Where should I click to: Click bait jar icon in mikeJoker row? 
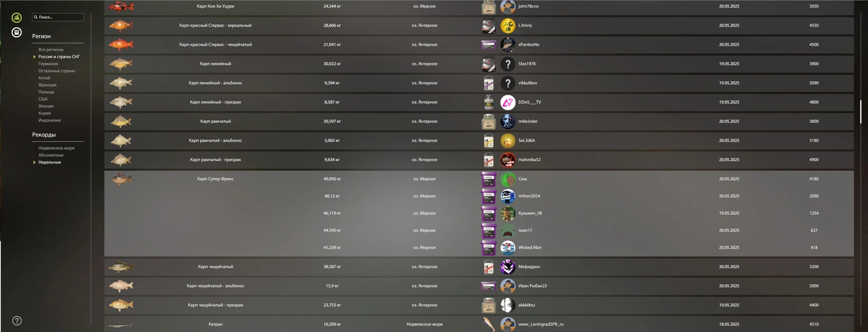[489, 122]
